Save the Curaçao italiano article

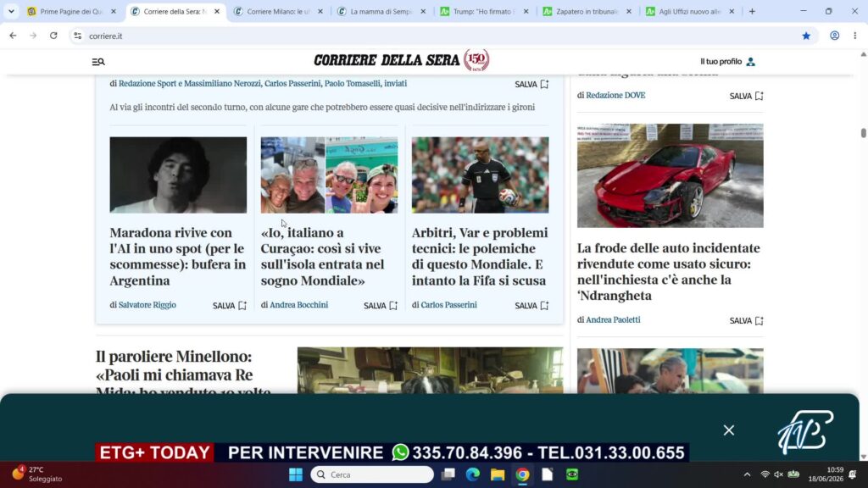[x=381, y=305]
